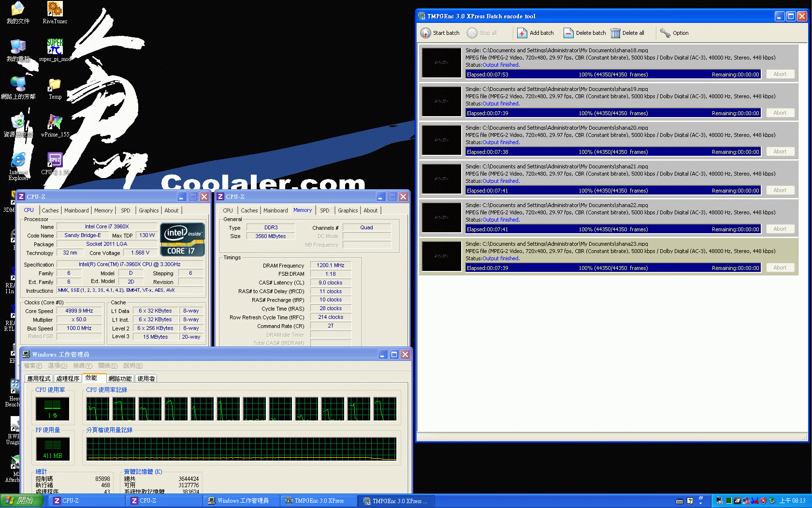812x508 pixels.
Task: Click help question mark tray icon
Action: [x=690, y=501]
